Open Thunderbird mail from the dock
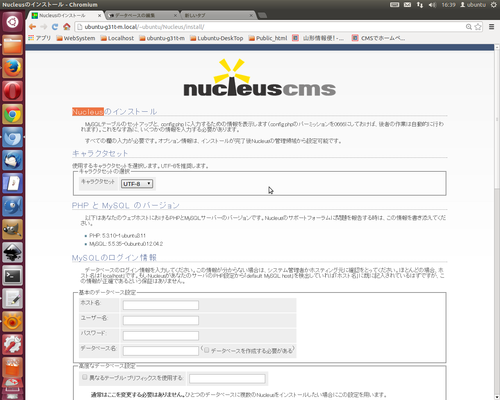This screenshot has width=500, height=400. (x=12, y=160)
